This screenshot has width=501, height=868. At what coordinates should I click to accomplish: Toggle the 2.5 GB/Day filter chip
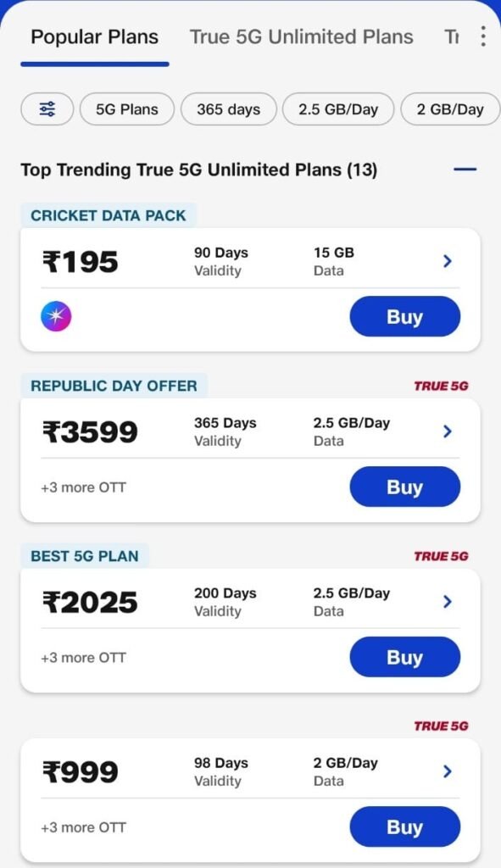coord(338,109)
